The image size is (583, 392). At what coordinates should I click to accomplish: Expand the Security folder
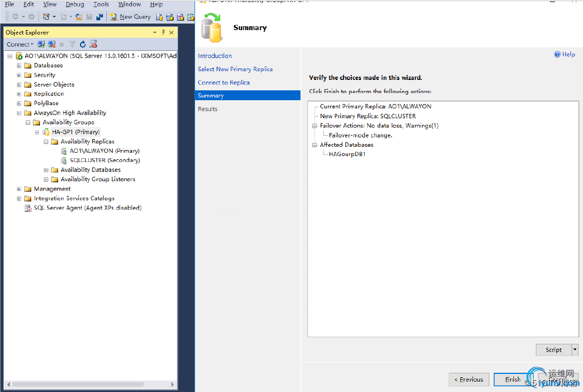[19, 75]
